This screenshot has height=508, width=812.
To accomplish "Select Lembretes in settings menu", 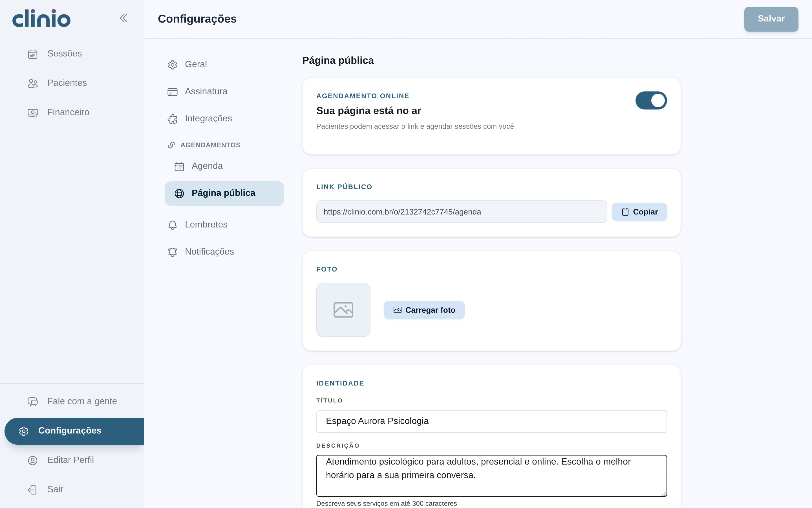I will [224, 224].
